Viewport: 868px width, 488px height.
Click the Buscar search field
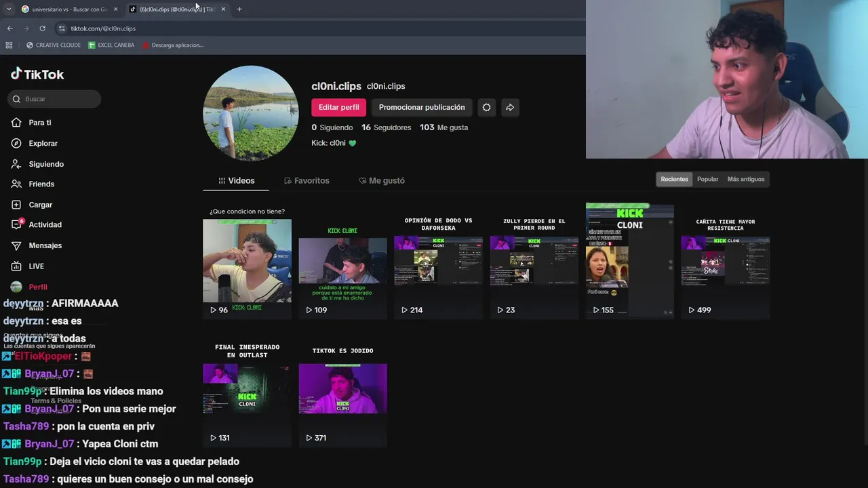pyautogui.click(x=54, y=99)
